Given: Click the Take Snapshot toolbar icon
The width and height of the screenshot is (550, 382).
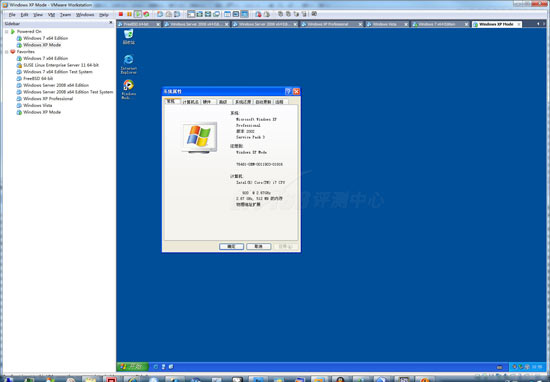Looking at the screenshot, I should pos(160,14).
